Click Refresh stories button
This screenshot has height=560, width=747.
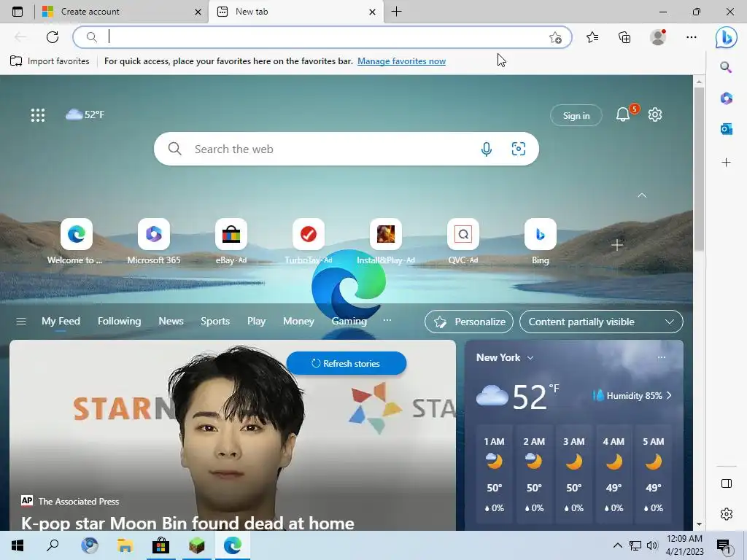(x=347, y=363)
